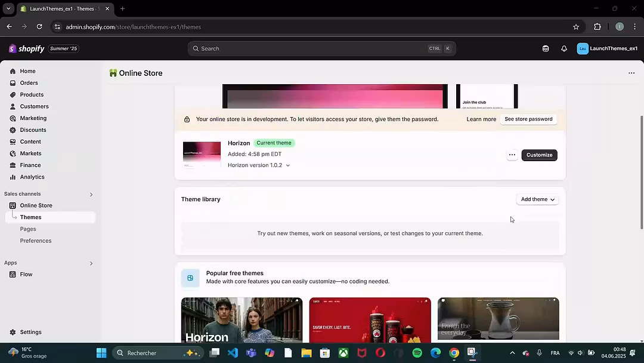
Task: Open browser extensions puzzle icon
Action: [597, 27]
